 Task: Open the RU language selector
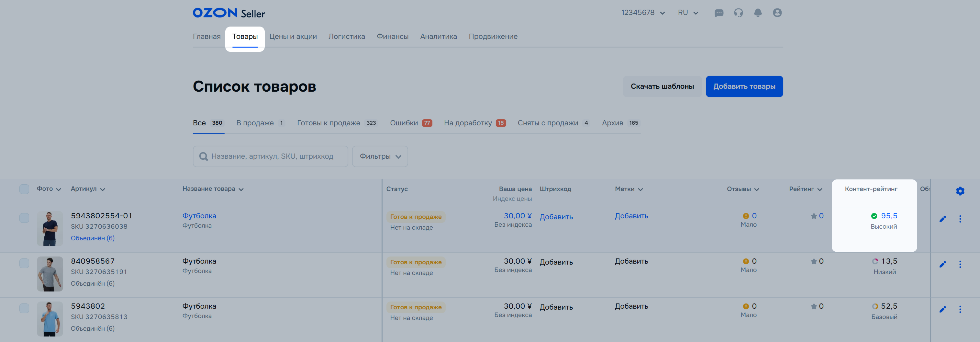688,13
